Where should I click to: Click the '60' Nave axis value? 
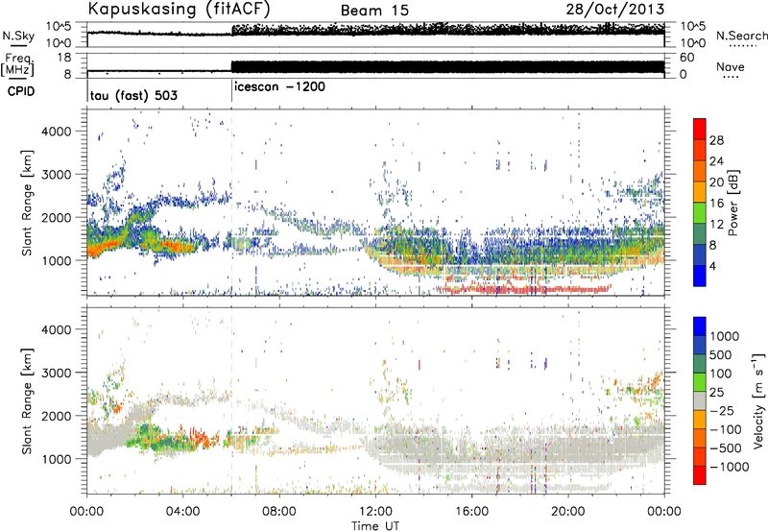coord(686,58)
